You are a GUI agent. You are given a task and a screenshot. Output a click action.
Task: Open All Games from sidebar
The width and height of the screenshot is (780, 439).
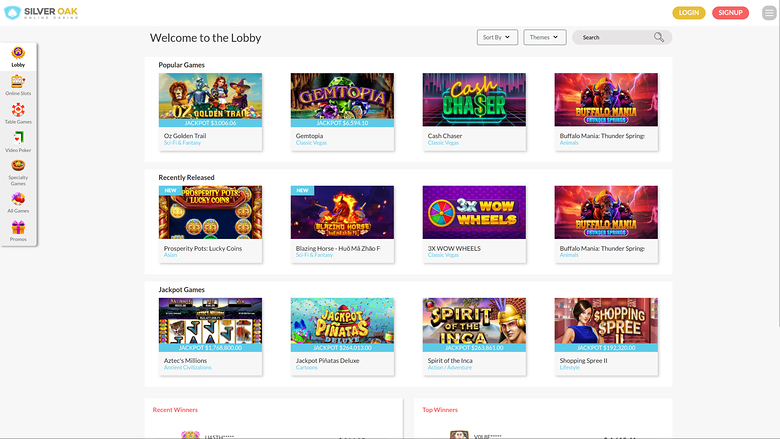pos(18,198)
